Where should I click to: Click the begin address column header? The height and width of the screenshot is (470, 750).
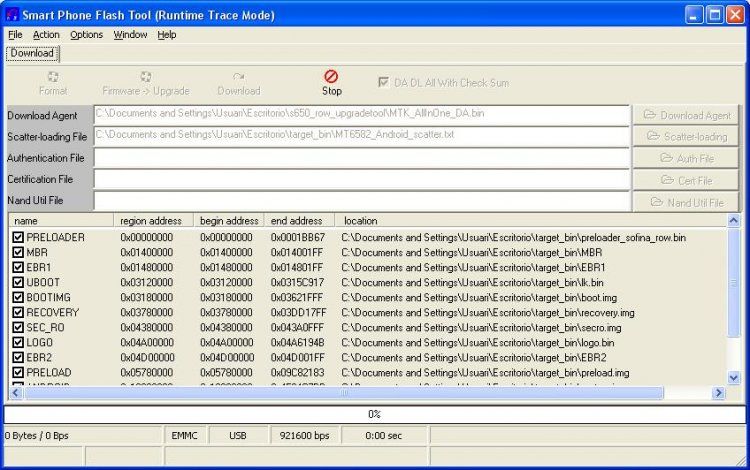point(229,220)
